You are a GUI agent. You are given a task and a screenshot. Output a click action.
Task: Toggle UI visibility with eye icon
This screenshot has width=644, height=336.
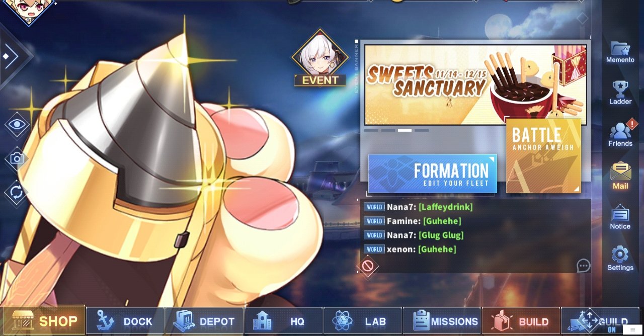[x=17, y=124]
